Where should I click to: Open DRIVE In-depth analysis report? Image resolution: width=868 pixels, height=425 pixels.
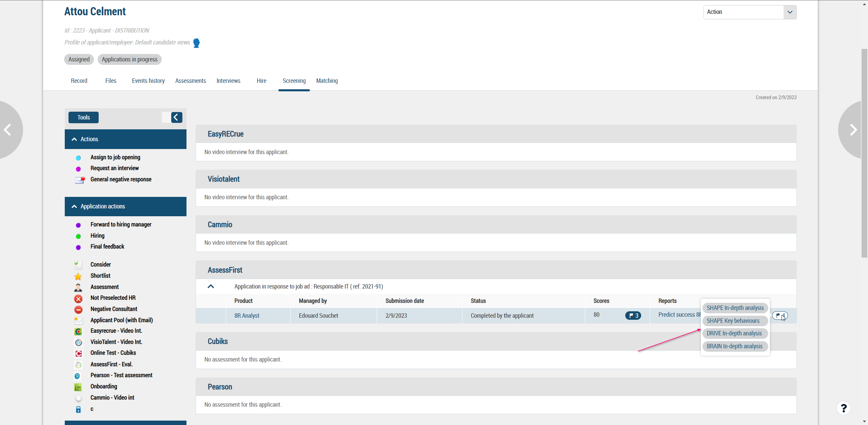tap(734, 333)
